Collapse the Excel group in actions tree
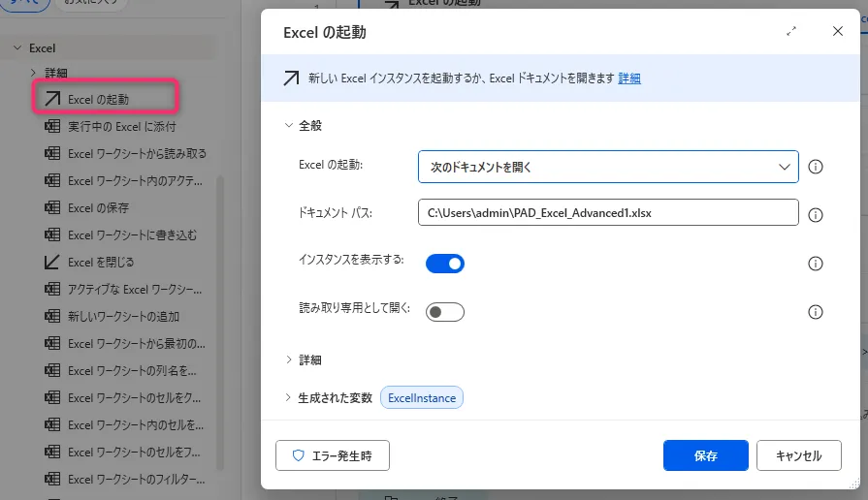Image resolution: width=868 pixels, height=500 pixels. tap(17, 47)
